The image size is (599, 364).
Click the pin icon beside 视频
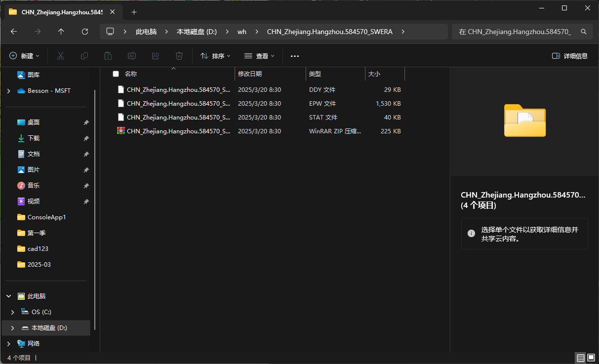pos(86,202)
